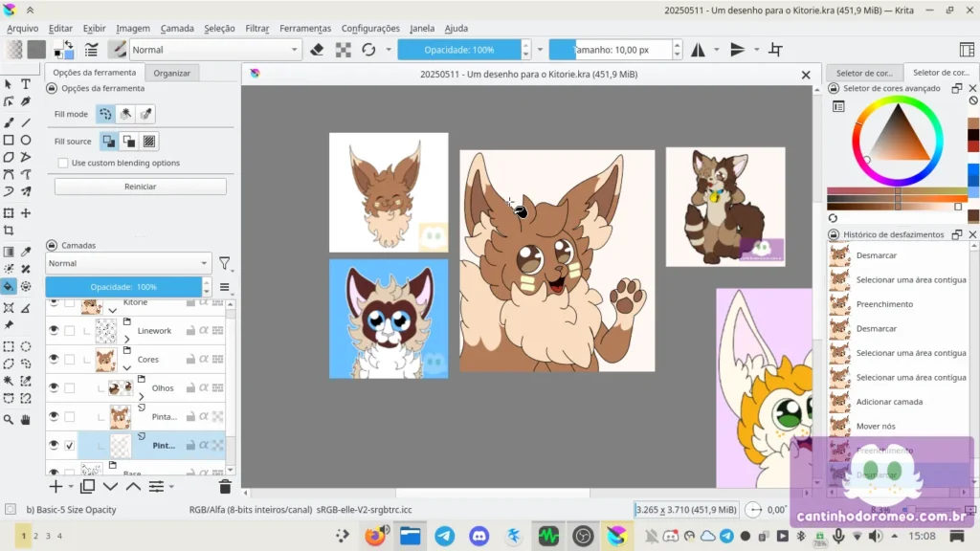The image size is (980, 551).
Task: Select the Crop tool in toolbox
Action: [9, 231]
